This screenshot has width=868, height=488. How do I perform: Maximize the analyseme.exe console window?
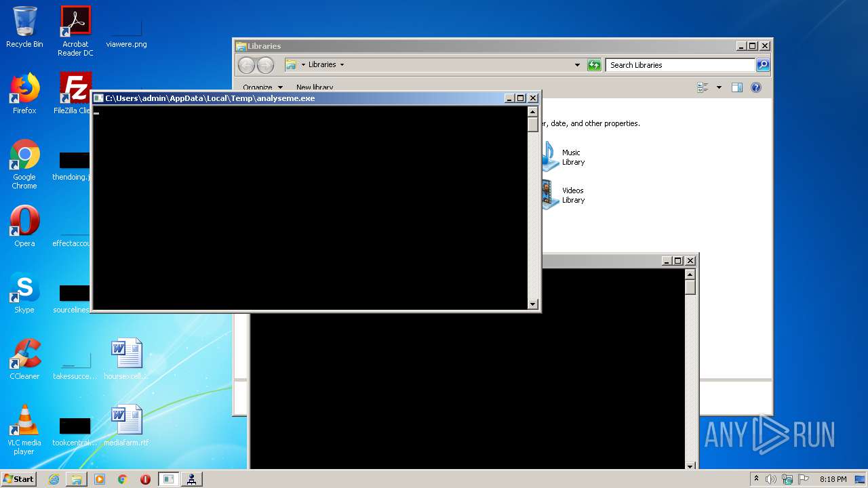(521, 98)
